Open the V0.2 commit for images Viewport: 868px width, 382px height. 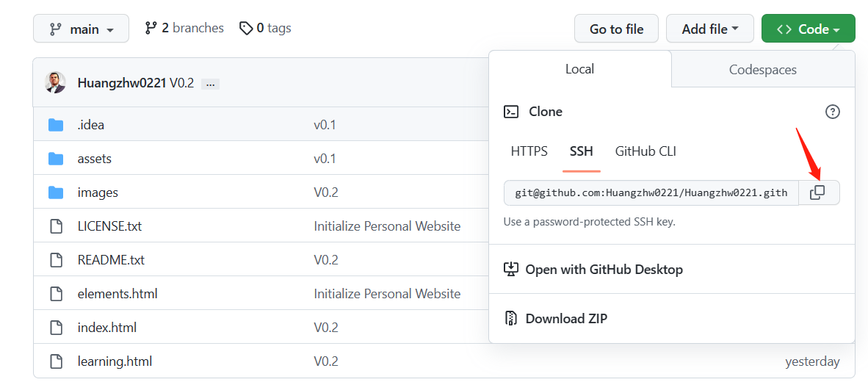pyautogui.click(x=326, y=192)
